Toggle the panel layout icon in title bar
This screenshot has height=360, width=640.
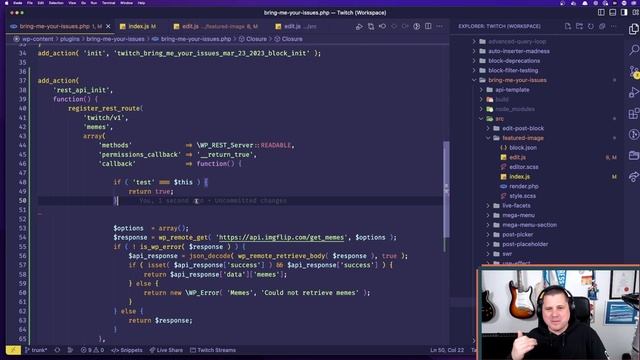(612, 13)
